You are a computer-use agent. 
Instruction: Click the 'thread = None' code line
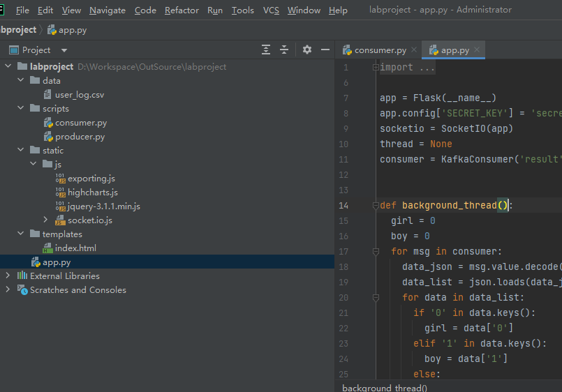[416, 144]
